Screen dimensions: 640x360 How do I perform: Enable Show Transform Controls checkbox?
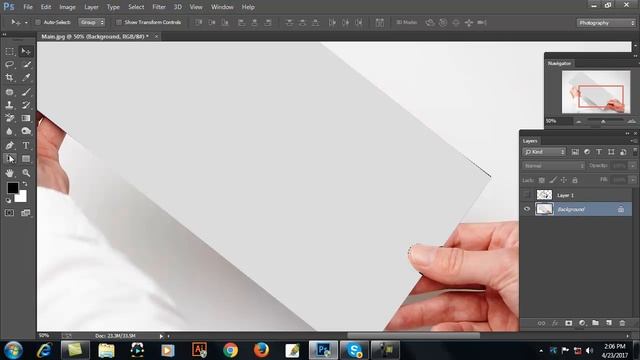click(x=119, y=22)
